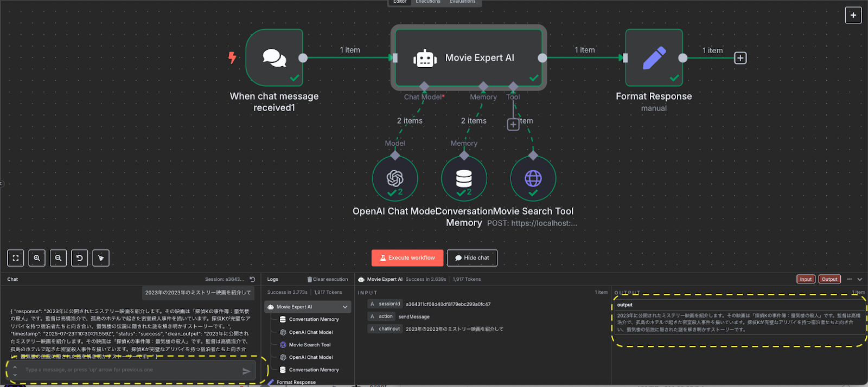This screenshot has width=868, height=387.
Task: Expand the collapsed left sidebar arrow
Action: click(x=2, y=184)
